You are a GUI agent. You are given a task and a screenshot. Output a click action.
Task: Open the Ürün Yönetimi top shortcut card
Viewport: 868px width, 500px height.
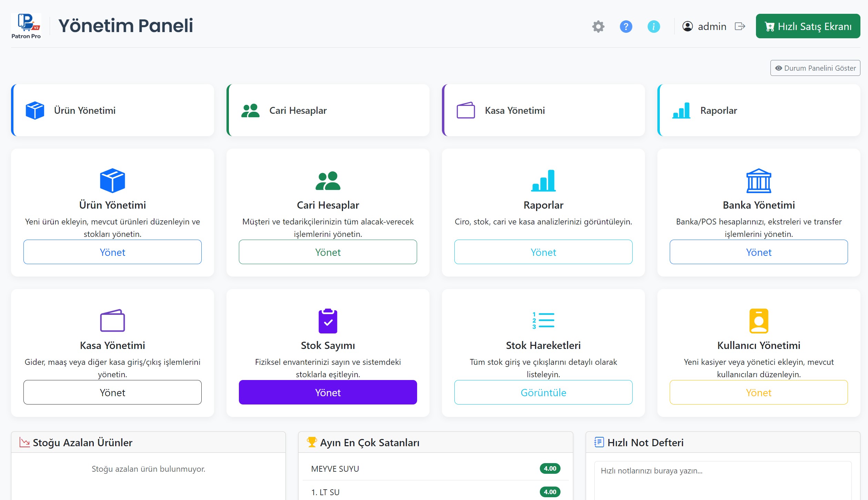tap(113, 110)
